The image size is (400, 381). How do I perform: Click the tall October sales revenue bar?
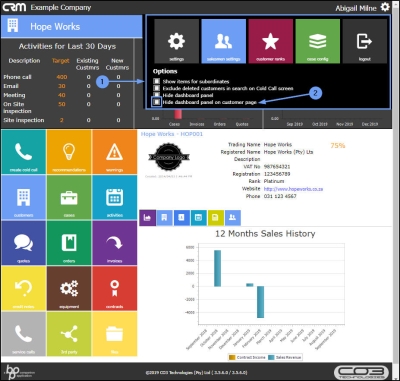coord(217,268)
